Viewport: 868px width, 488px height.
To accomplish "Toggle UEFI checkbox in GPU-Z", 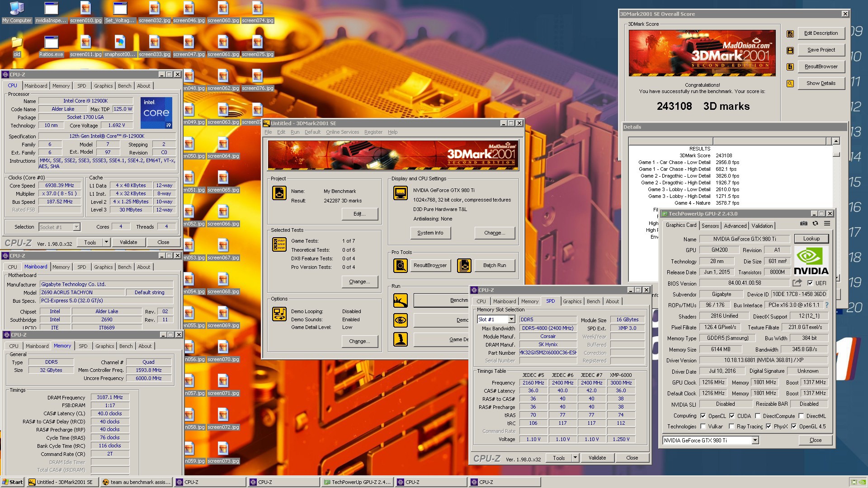I will click(x=810, y=283).
